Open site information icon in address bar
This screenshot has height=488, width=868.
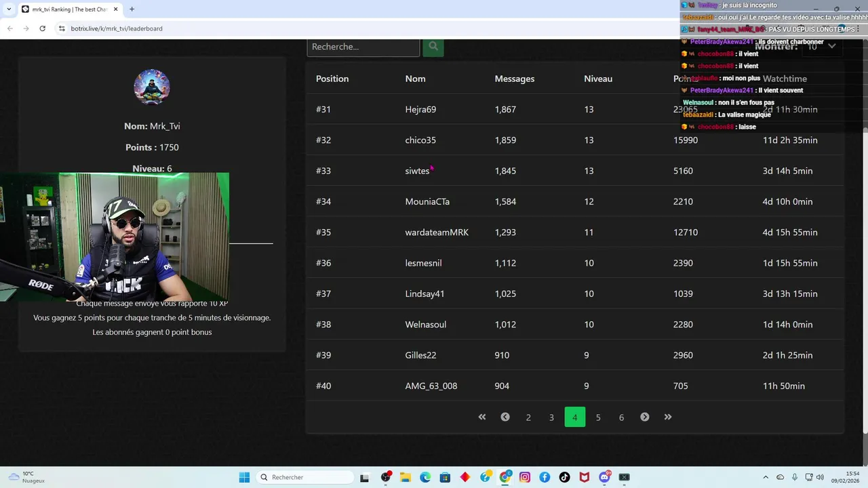62,28
